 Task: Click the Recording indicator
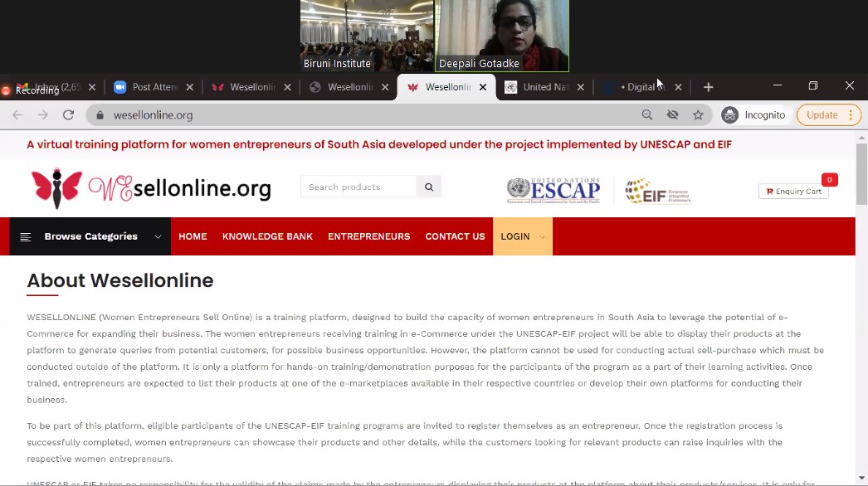31,90
